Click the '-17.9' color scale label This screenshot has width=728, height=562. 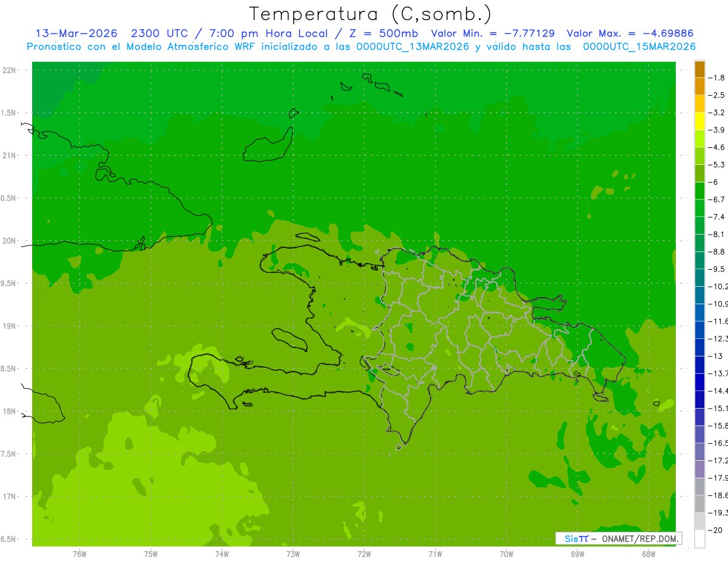coord(719,478)
